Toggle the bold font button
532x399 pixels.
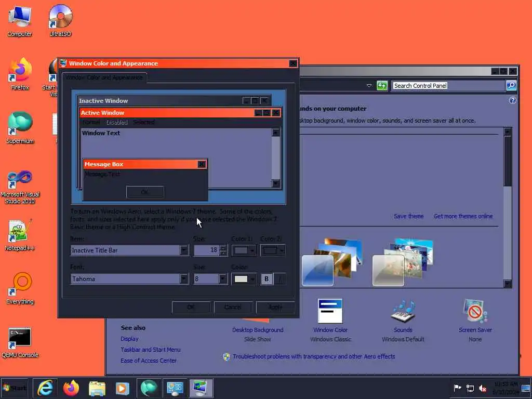pyautogui.click(x=267, y=279)
